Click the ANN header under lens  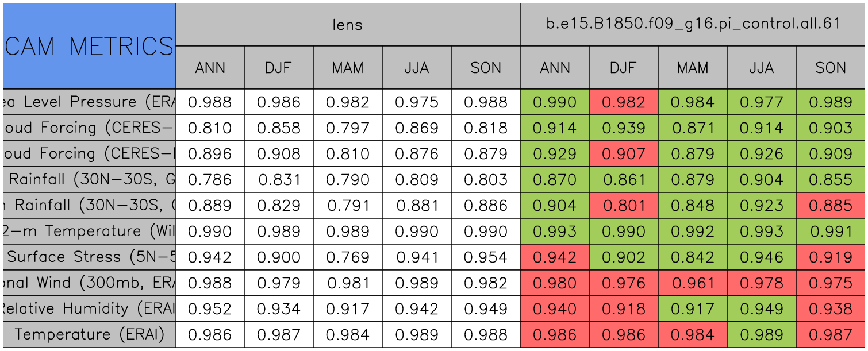pyautogui.click(x=210, y=68)
